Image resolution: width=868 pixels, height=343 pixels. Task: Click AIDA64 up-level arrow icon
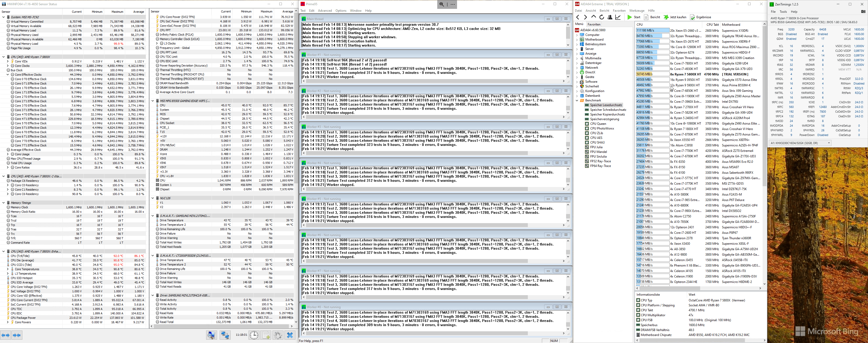[x=594, y=17]
